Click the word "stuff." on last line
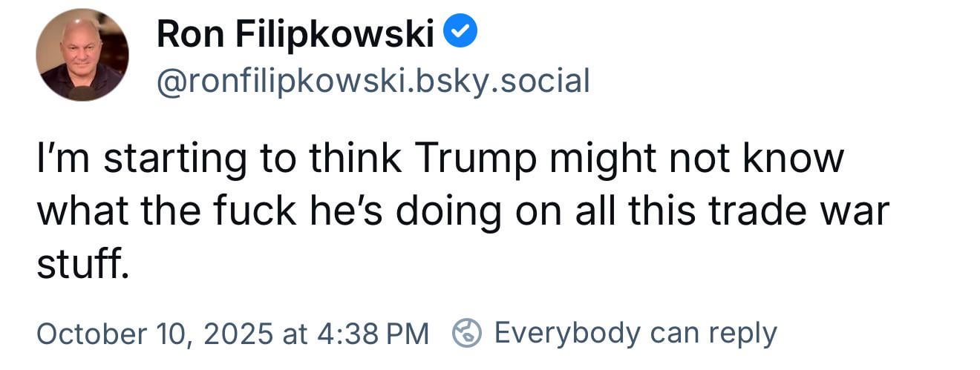980x370 pixels. pyautogui.click(x=83, y=264)
